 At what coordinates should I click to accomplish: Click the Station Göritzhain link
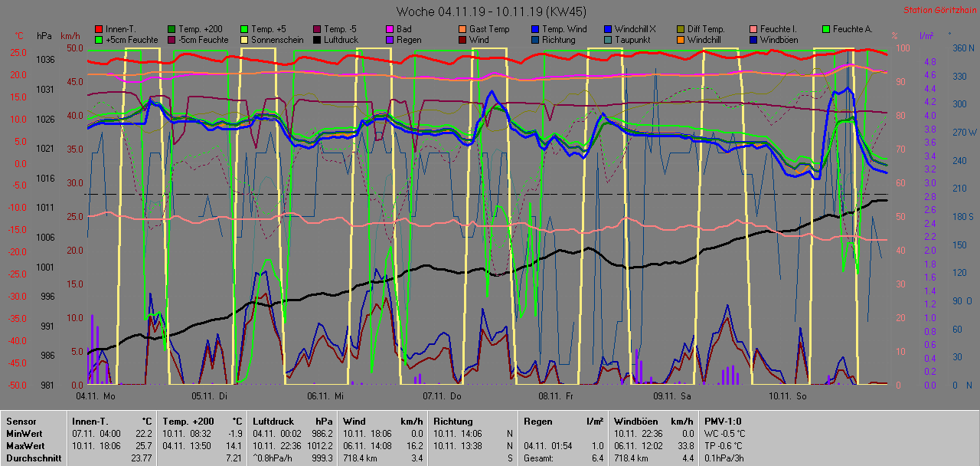click(939, 10)
